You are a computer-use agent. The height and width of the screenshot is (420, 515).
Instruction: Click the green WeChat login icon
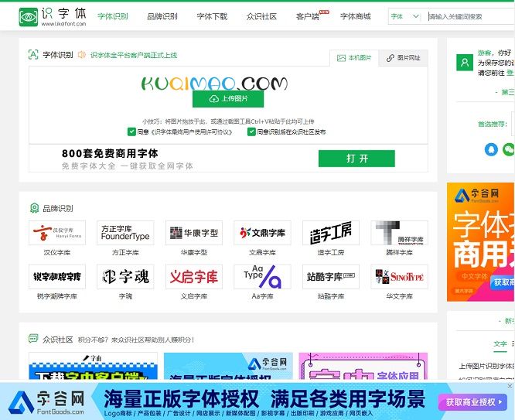coord(509,149)
